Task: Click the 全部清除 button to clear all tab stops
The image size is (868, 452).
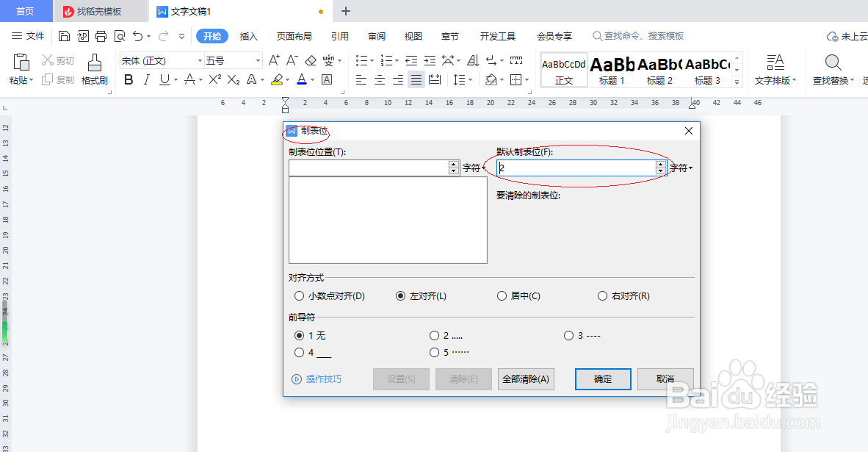Action: (x=526, y=379)
